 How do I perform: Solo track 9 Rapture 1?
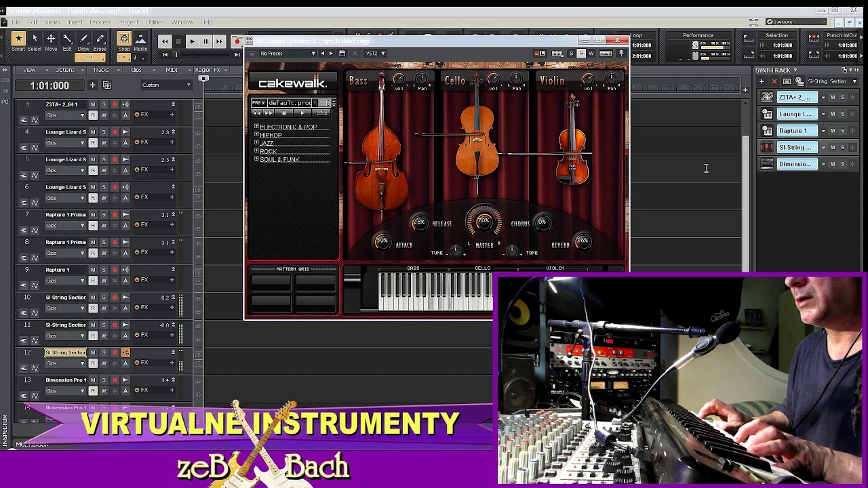[x=104, y=270]
